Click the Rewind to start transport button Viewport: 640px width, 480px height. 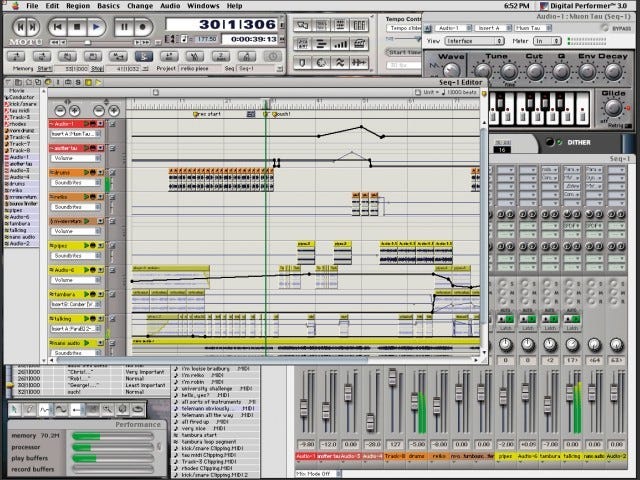58,27
